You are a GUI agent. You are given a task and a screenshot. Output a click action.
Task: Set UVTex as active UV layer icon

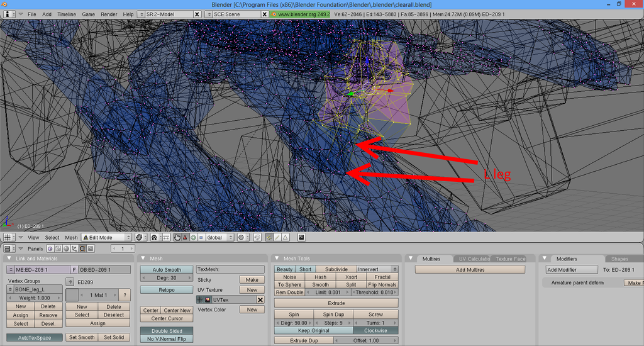tap(200, 300)
